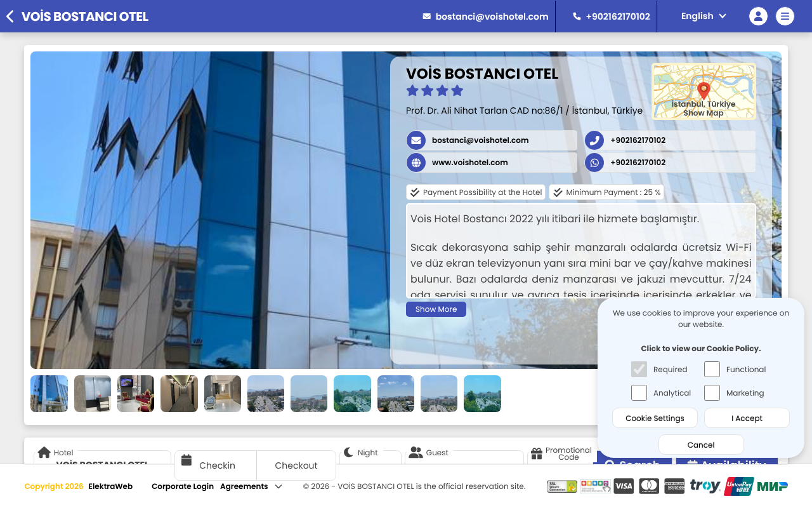Click the phone icon in the top header
This screenshot has height=508, width=812.
pos(577,17)
